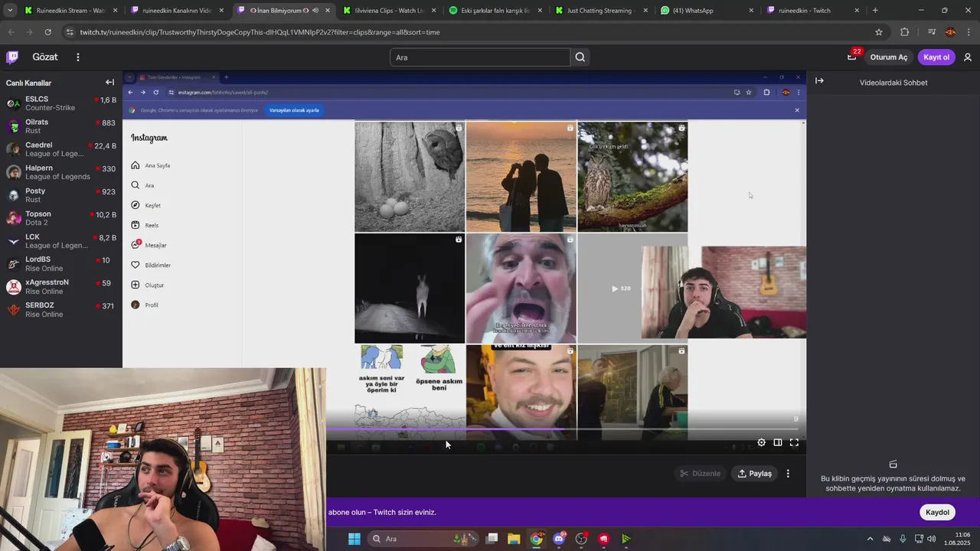Open File Explorer from the taskbar
The width and height of the screenshot is (980, 551).
tap(514, 539)
